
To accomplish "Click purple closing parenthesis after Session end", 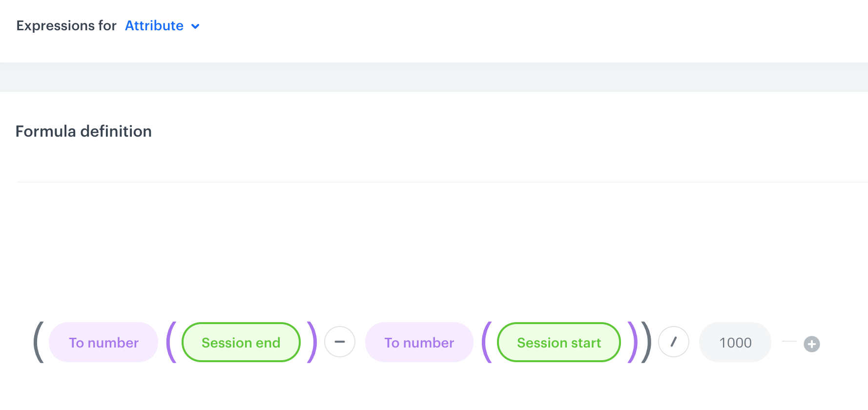I will coord(312,342).
